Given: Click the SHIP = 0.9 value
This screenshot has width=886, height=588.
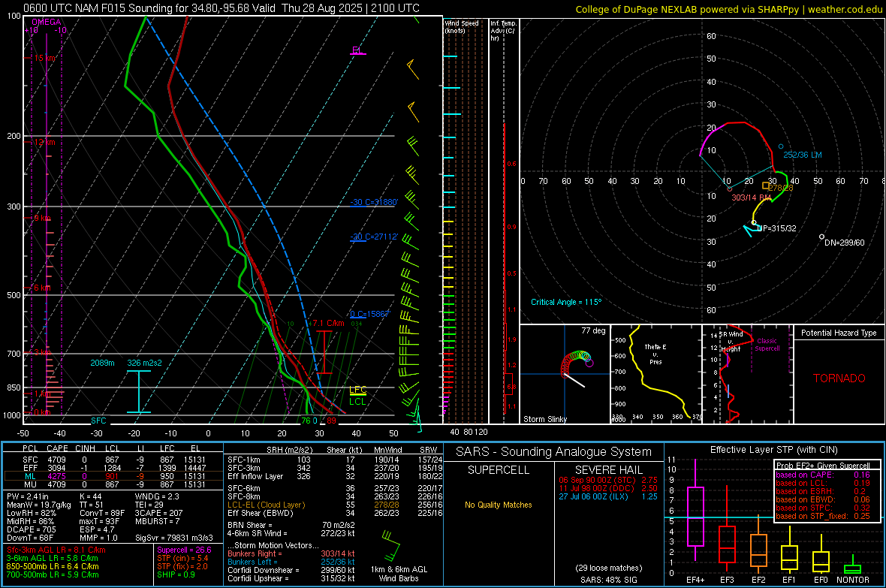Looking at the screenshot, I should click(x=176, y=574).
